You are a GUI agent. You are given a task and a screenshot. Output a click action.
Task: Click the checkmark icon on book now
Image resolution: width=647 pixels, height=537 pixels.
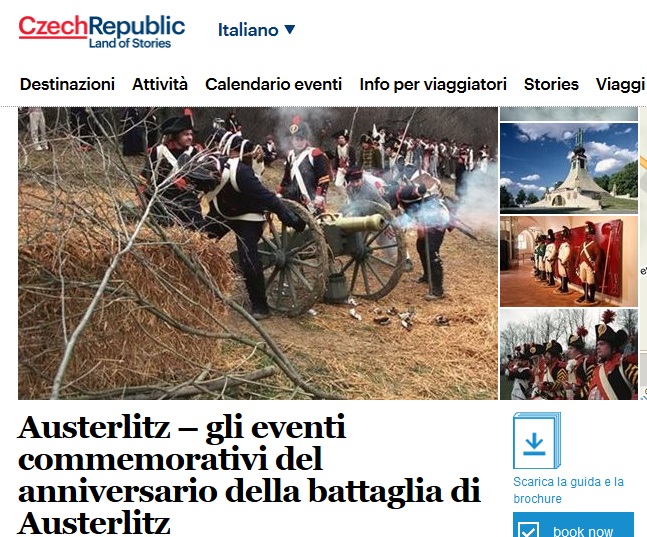pyautogui.click(x=528, y=530)
